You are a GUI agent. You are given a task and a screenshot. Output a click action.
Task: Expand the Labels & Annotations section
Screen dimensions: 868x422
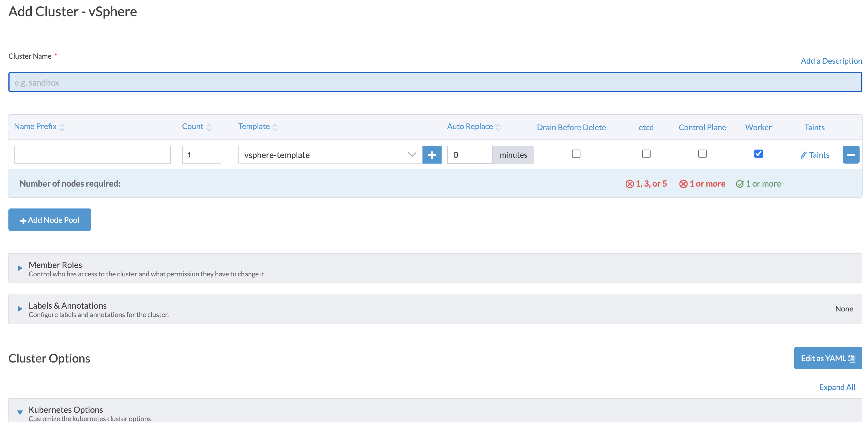[19, 308]
